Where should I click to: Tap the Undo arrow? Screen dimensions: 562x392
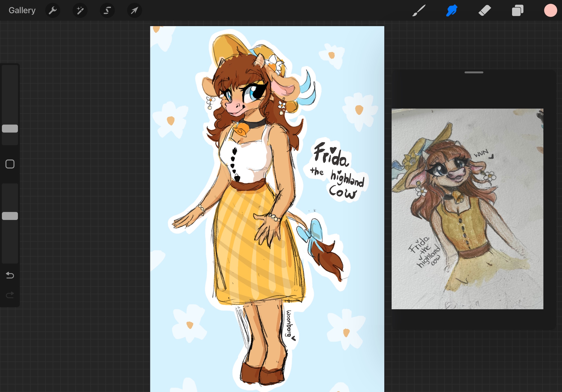pos(10,275)
